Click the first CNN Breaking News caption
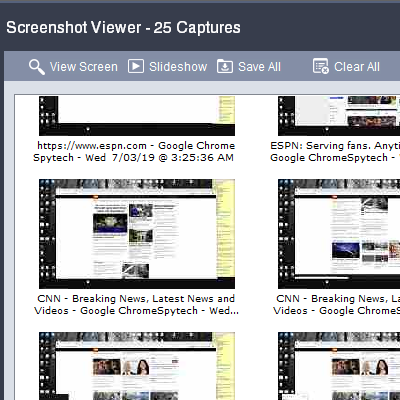This screenshot has width=400, height=400. (x=136, y=305)
